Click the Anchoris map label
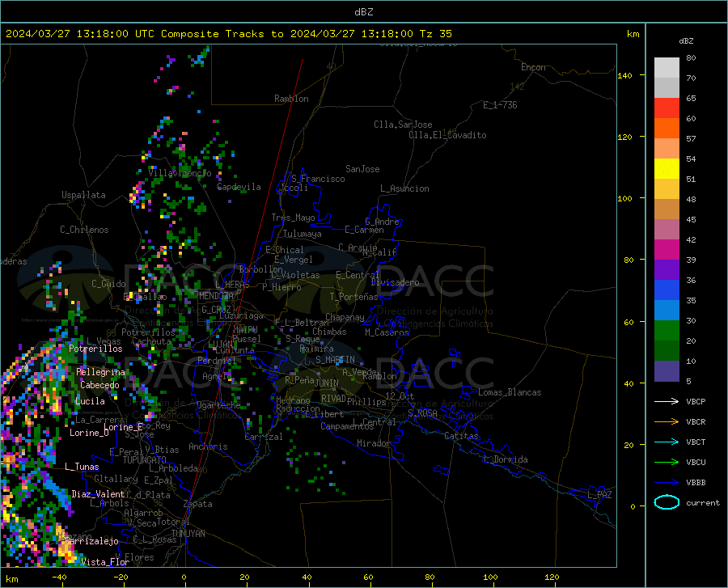Image resolution: width=728 pixels, height=588 pixels. (x=208, y=447)
